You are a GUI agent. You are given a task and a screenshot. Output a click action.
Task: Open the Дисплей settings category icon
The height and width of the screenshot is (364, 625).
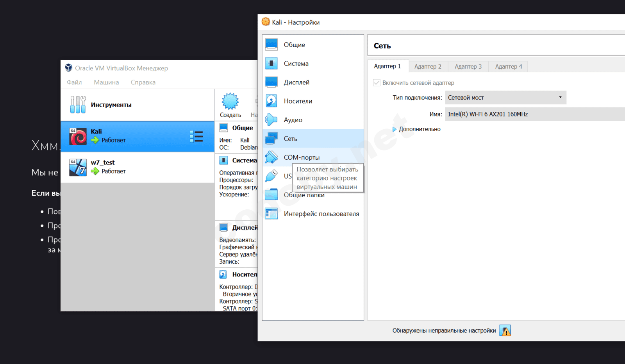(271, 82)
